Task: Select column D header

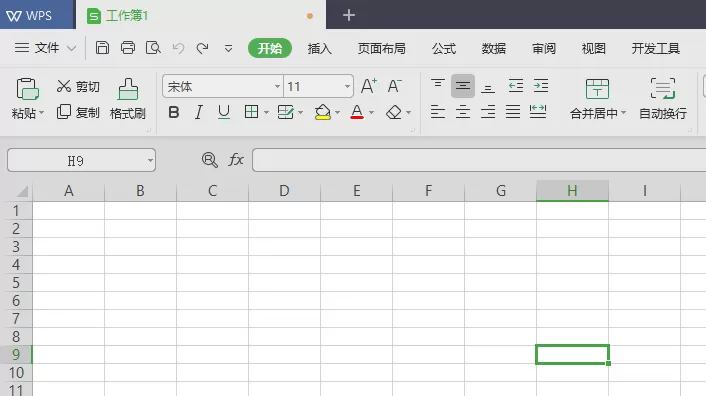Action: click(x=284, y=191)
